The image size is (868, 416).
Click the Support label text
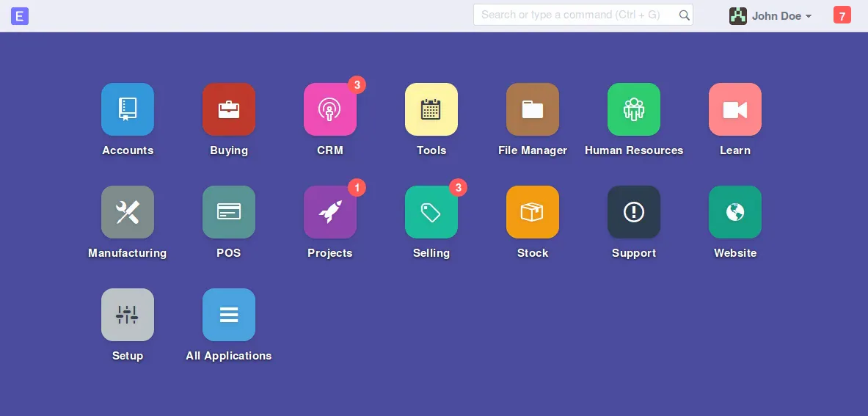634,253
